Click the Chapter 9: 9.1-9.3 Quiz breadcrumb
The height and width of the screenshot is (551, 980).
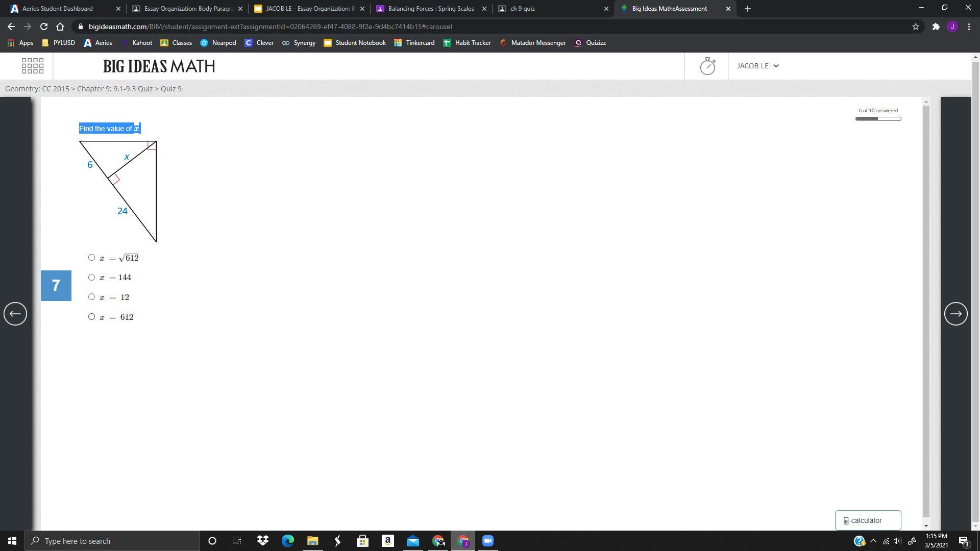click(115, 89)
